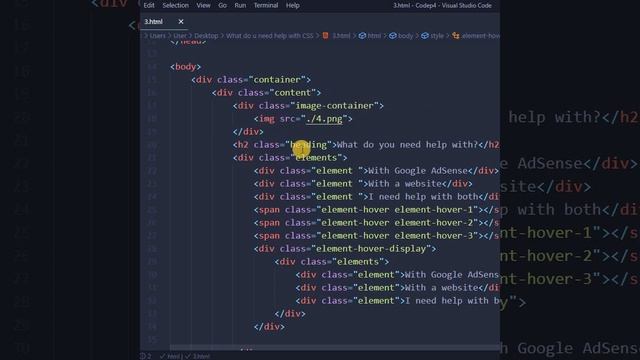Viewport: 640px width, 360px height.
Task: Click the element-hover symbol breadcrumb
Action: click(476, 36)
